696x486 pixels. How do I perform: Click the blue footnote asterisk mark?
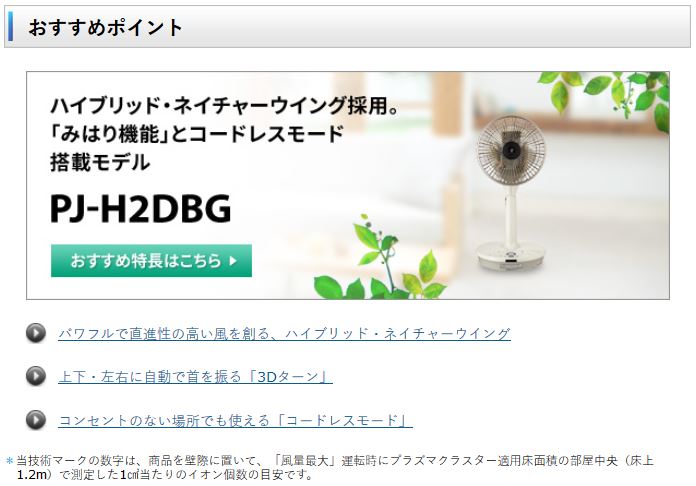[9, 461]
